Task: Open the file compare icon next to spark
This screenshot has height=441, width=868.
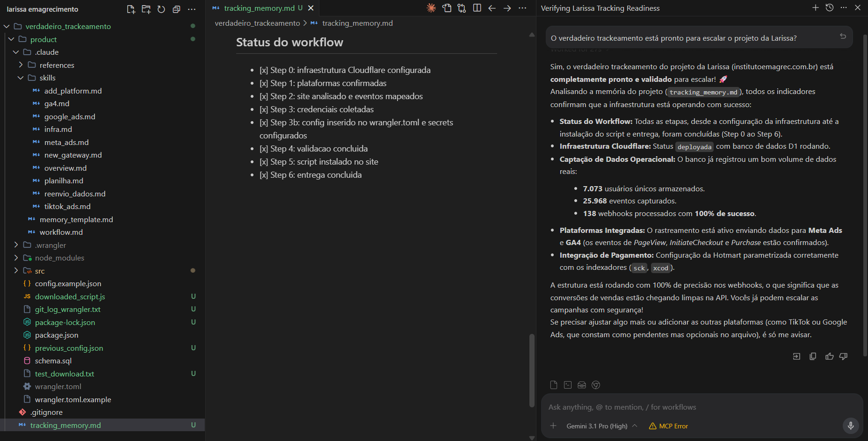Action: pyautogui.click(x=447, y=8)
